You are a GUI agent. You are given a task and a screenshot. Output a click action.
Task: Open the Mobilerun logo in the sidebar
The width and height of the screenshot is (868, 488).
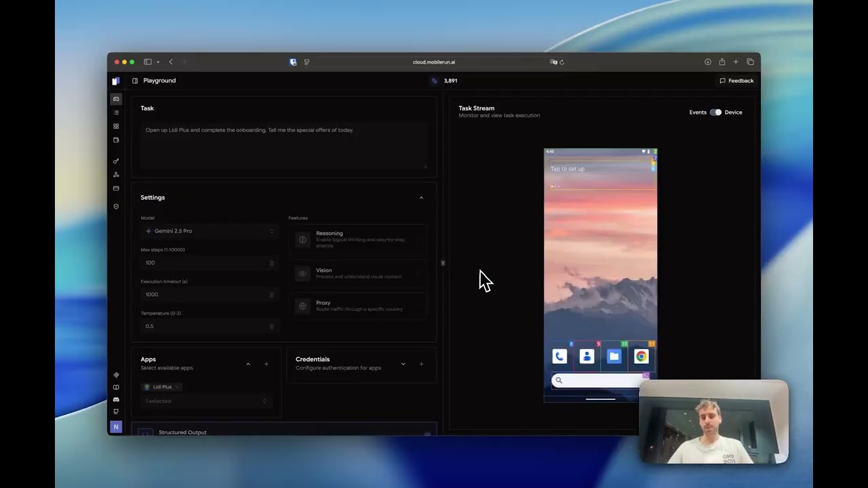click(116, 81)
